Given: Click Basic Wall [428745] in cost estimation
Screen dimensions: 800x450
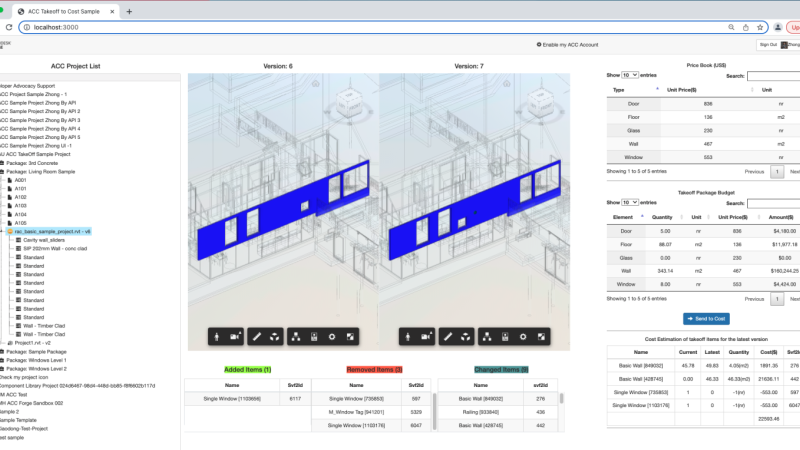Looking at the screenshot, I should pos(641,379).
